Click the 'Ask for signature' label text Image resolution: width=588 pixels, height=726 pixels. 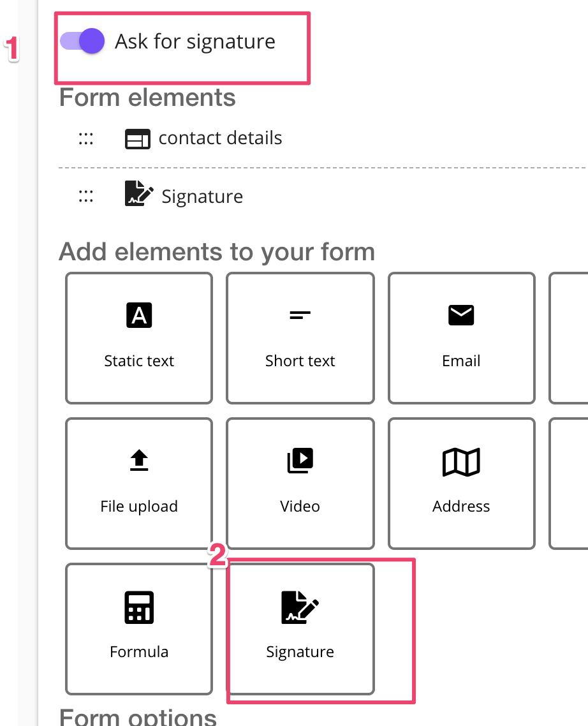tap(195, 41)
